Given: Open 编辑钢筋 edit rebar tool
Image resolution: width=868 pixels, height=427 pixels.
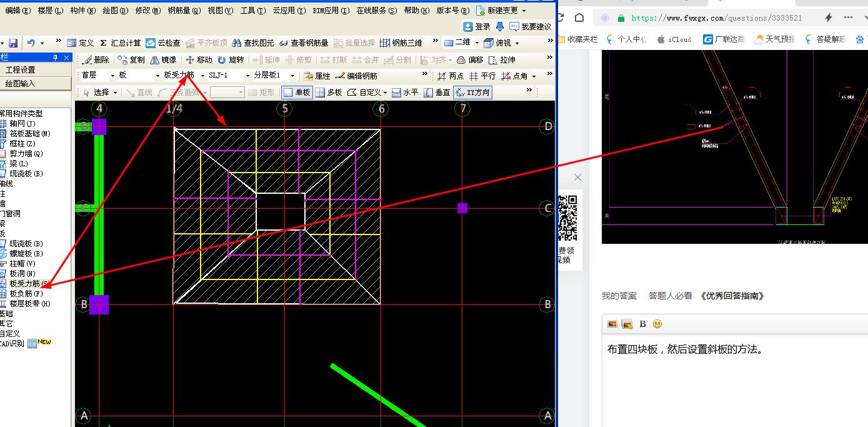Looking at the screenshot, I should pos(356,76).
